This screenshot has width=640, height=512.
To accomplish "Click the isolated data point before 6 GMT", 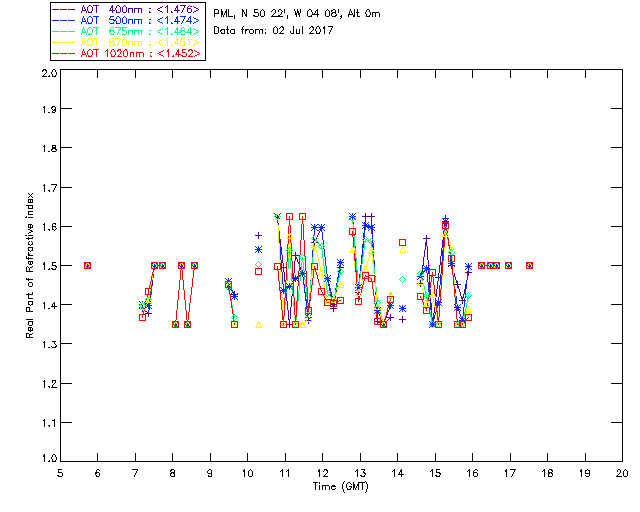I will tap(87, 265).
